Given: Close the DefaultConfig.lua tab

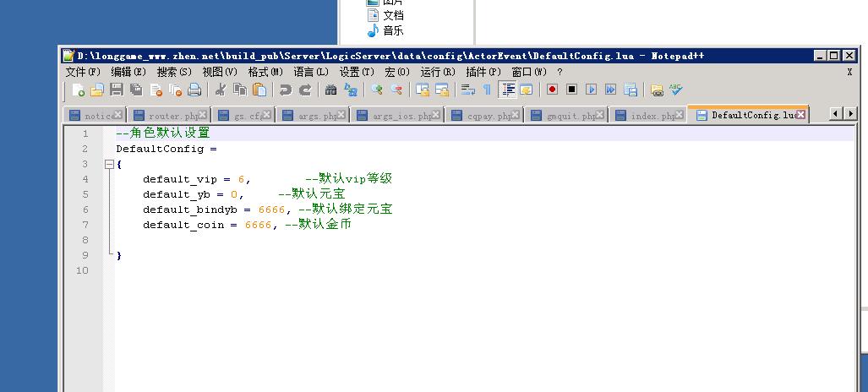Looking at the screenshot, I should click(x=800, y=115).
